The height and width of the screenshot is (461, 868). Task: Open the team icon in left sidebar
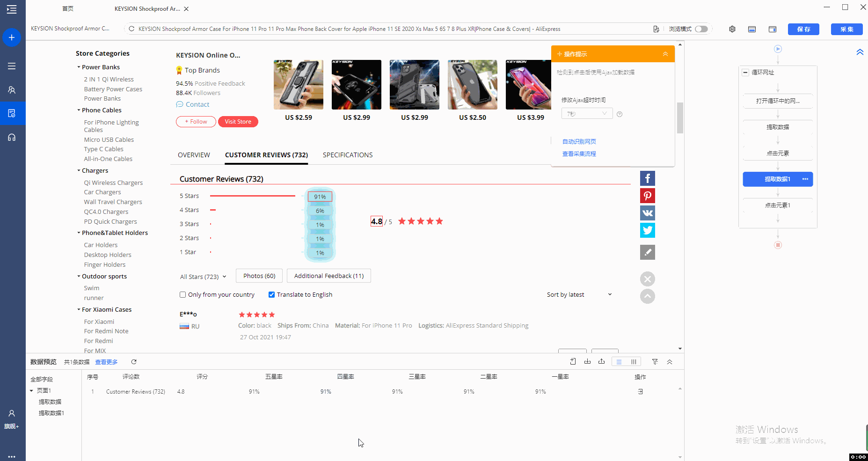coord(12,90)
